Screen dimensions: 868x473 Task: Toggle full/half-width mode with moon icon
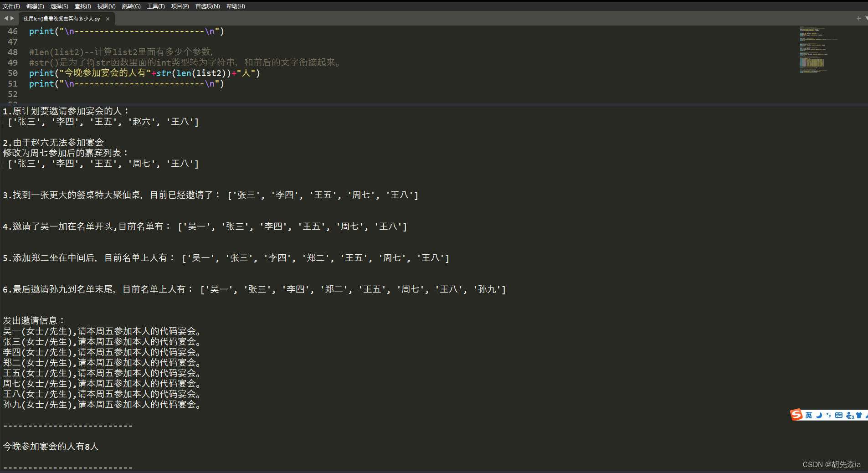tap(819, 415)
